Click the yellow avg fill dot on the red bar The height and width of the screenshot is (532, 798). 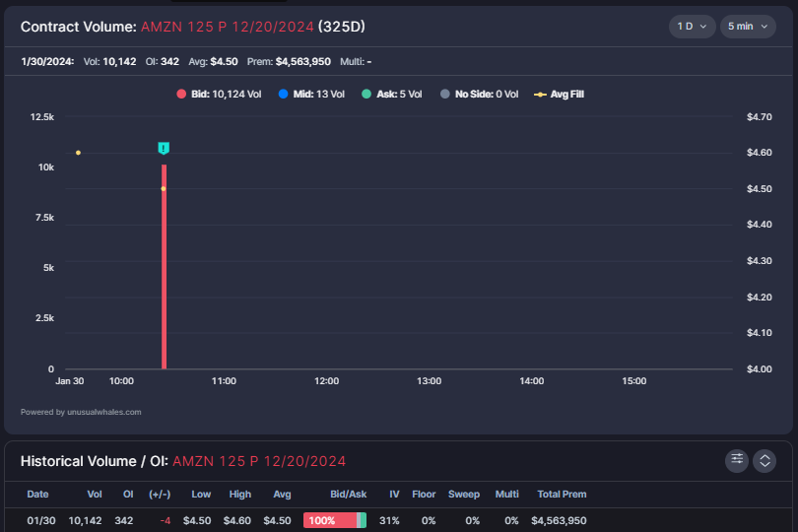[x=164, y=189]
